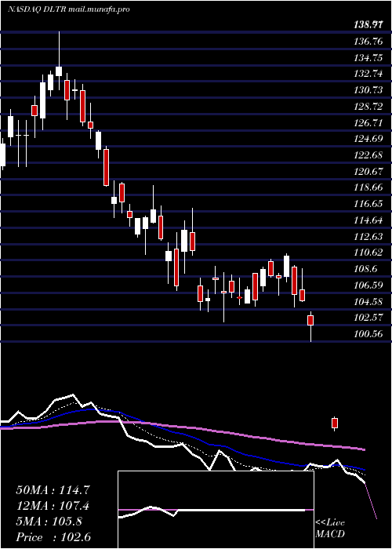The width and height of the screenshot is (392, 549).
Task: Click the 128.72 price axis label
Action: click(368, 107)
